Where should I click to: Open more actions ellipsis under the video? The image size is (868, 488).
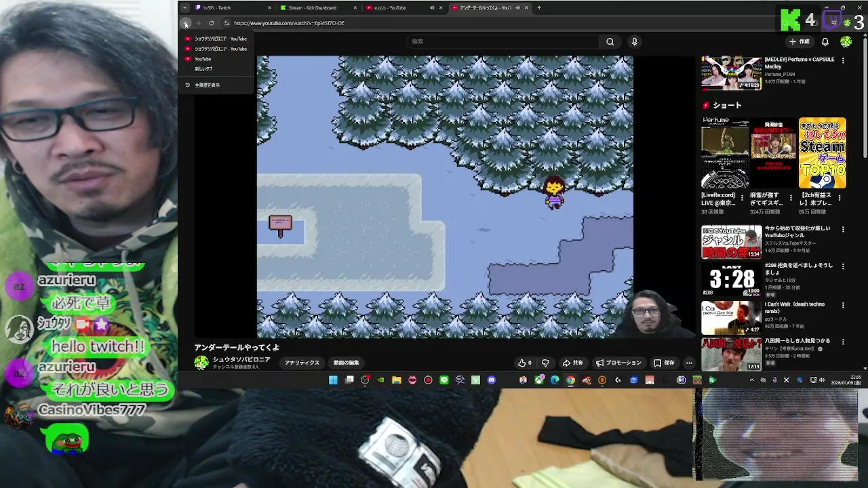689,363
